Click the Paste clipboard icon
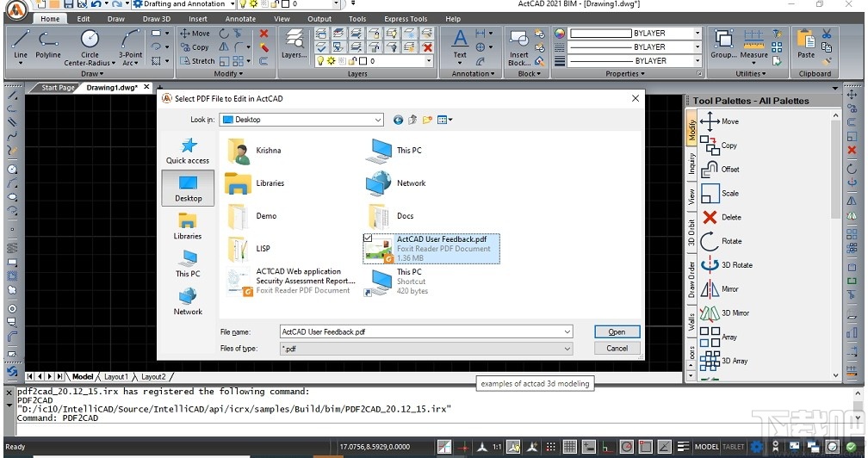The width and height of the screenshot is (868, 458). point(806,44)
